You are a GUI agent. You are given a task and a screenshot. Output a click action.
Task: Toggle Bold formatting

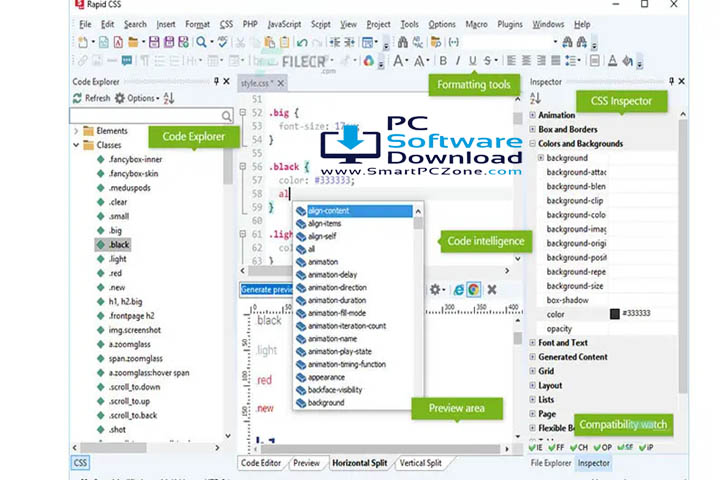click(x=443, y=61)
